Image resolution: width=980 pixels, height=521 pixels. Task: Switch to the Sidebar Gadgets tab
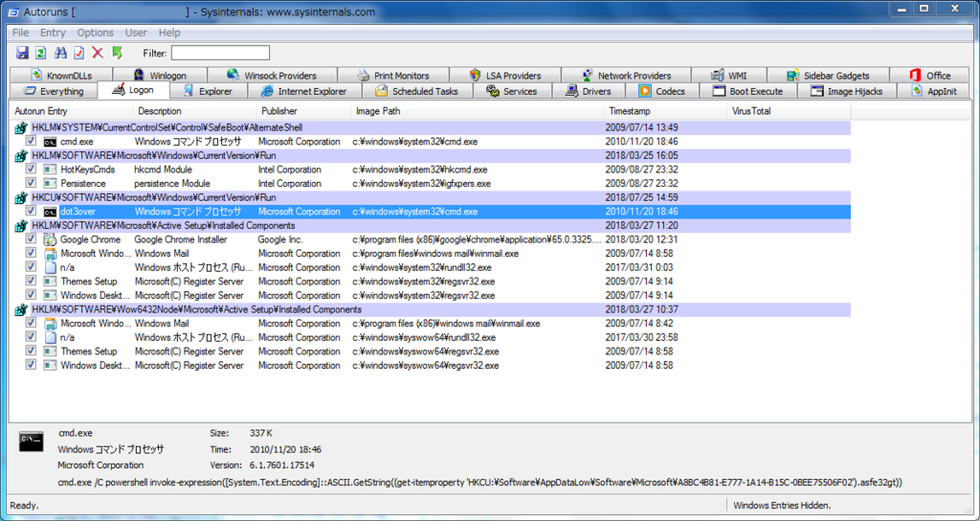coord(828,75)
